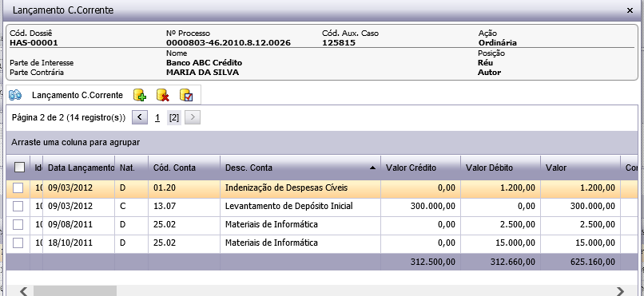The image size is (644, 296).
Task: Click the Lançamento C.Corrente toolbar label
Action: [x=78, y=95]
